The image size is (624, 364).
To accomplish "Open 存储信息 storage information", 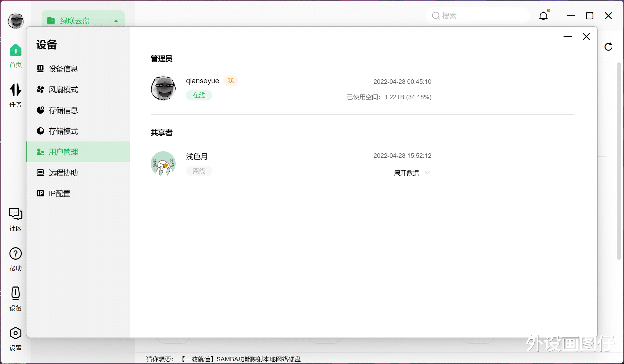I will (63, 110).
